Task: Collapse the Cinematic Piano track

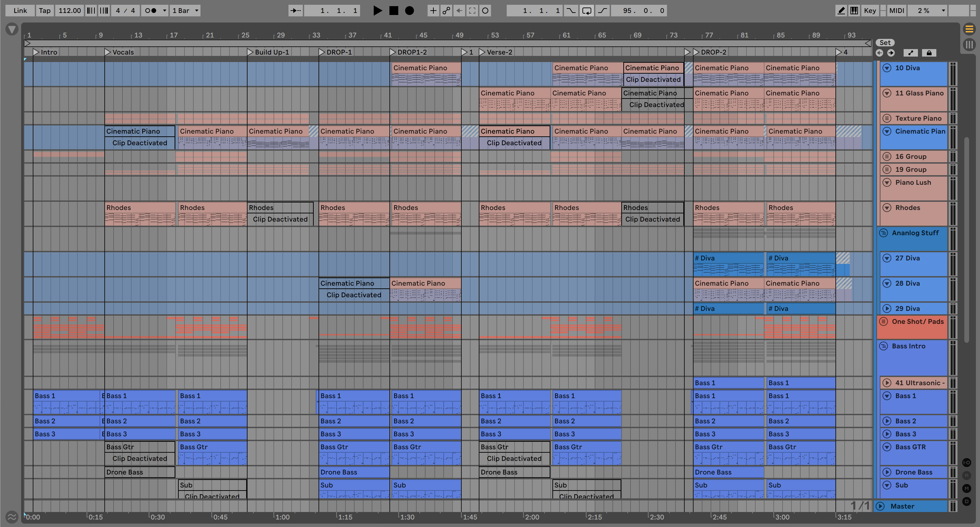Action: coord(887,131)
